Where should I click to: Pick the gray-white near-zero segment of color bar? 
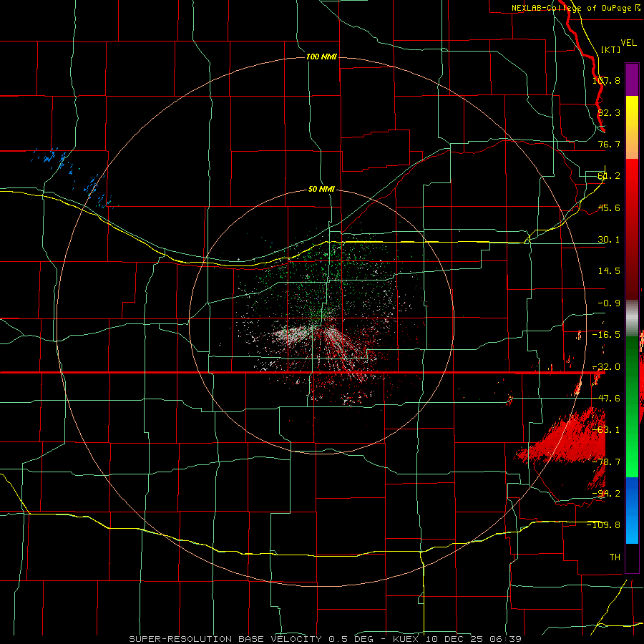(632, 318)
